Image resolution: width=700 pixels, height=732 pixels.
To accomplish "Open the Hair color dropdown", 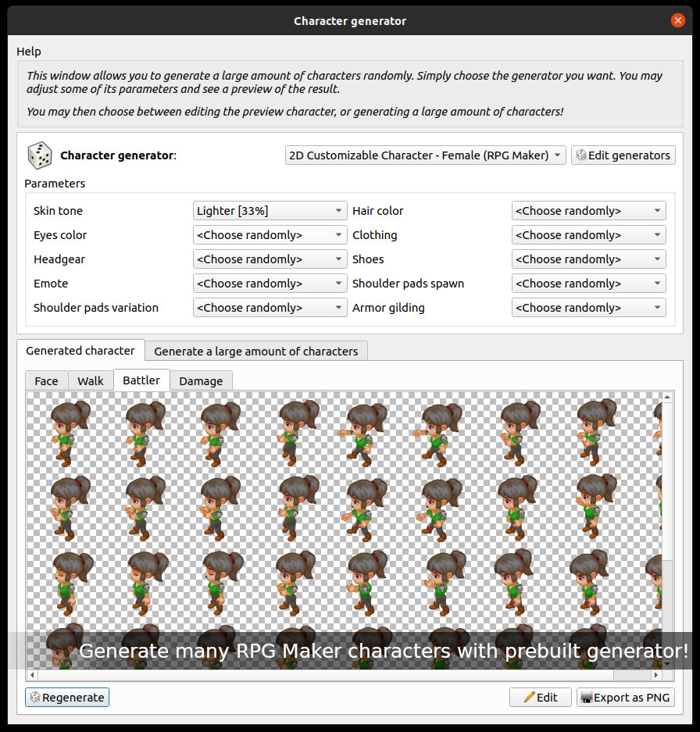I will pos(588,210).
